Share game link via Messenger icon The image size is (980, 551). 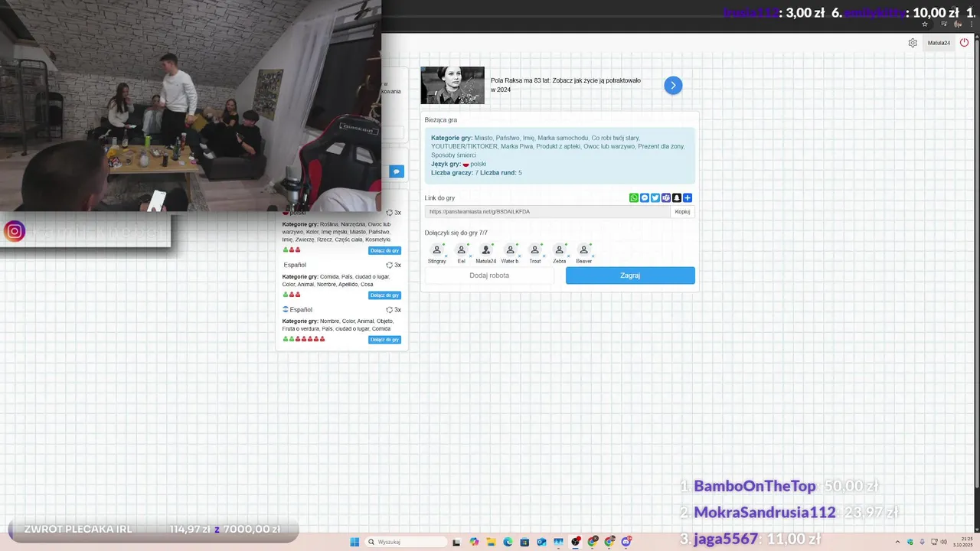click(645, 198)
